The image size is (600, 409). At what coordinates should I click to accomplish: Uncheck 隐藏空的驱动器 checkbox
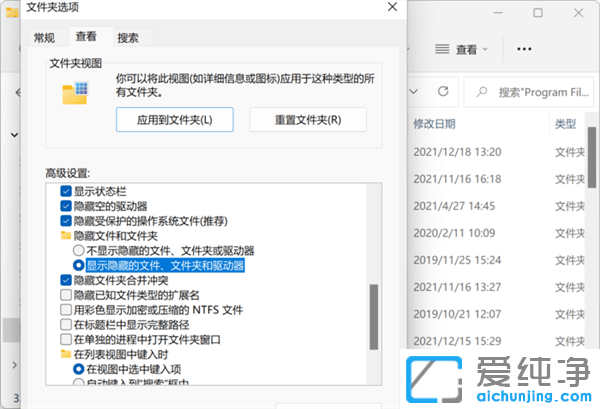[66, 206]
